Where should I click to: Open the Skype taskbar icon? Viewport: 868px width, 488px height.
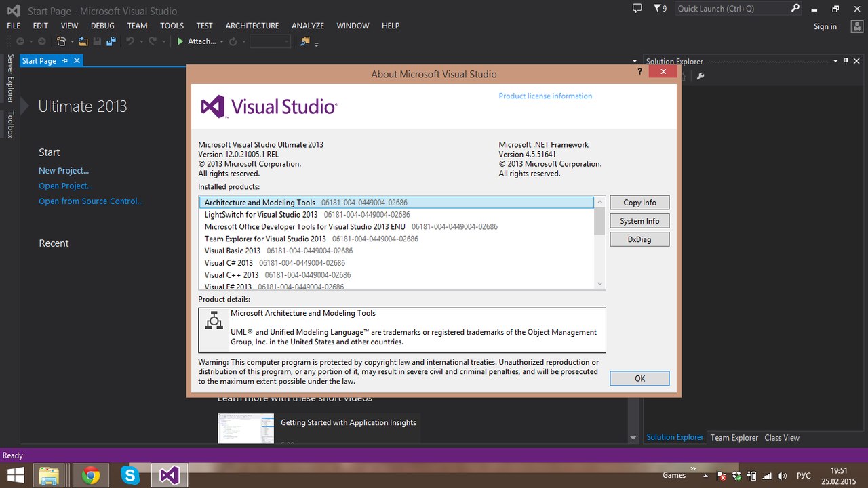(130, 475)
